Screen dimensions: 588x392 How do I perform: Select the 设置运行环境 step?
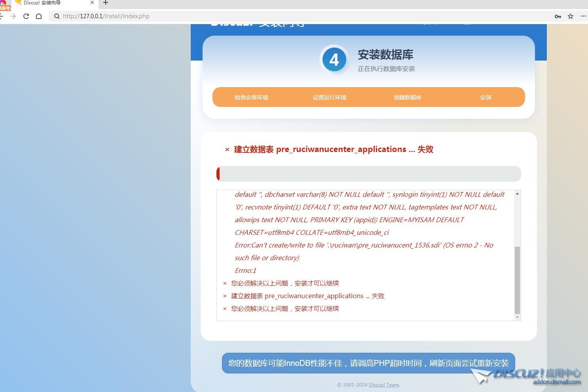329,97
